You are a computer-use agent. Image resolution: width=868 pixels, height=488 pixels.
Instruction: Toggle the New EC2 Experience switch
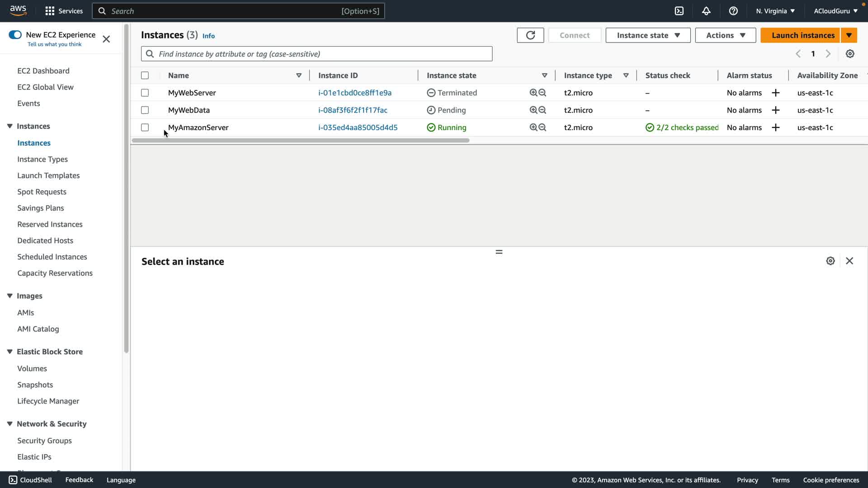(x=15, y=35)
